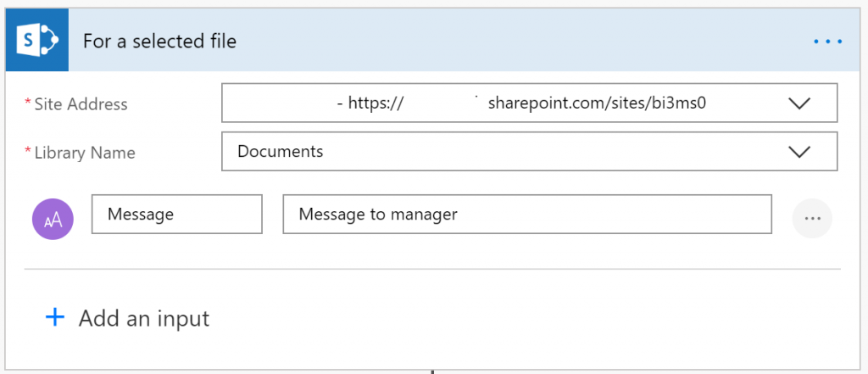Click the Documents library name field
Screen dimensions: 868x374
[529, 151]
